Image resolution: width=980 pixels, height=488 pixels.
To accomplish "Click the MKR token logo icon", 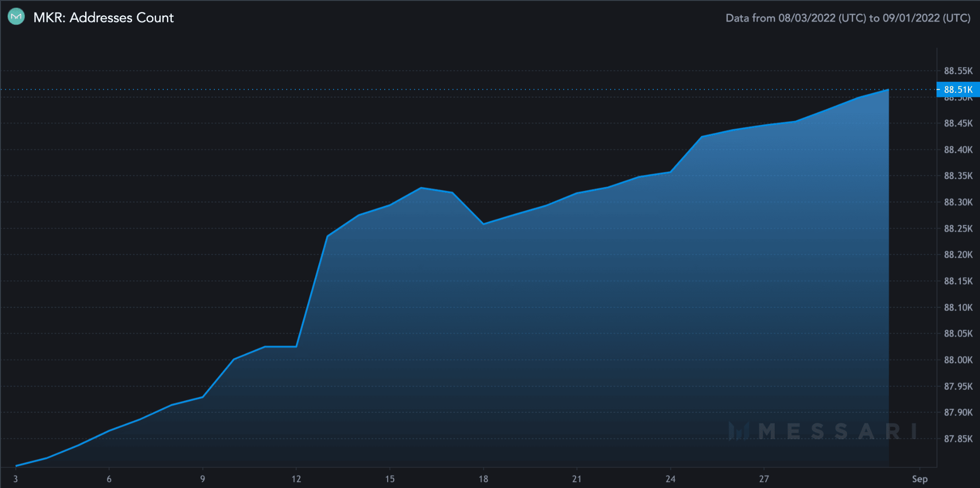I will point(16,17).
